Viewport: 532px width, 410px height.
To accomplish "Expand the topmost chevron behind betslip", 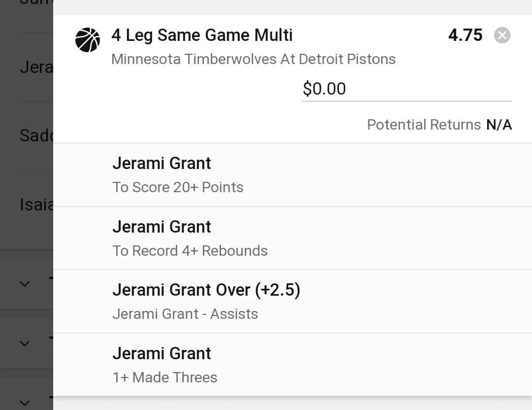I will (25, 284).
